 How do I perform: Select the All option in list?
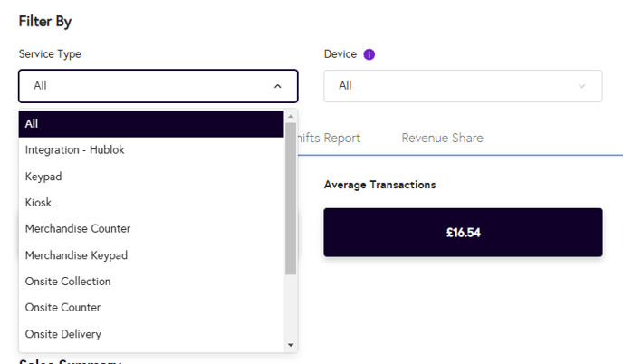tap(150, 124)
